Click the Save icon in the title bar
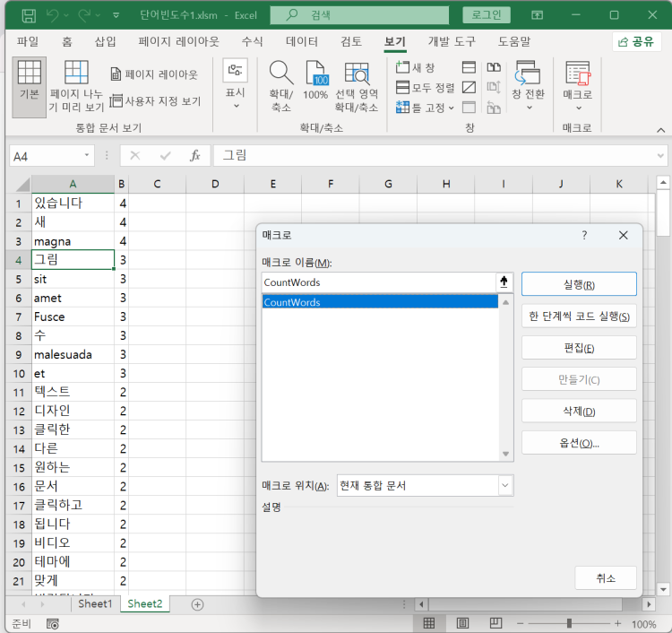Image resolution: width=672 pixels, height=633 pixels. [x=29, y=16]
